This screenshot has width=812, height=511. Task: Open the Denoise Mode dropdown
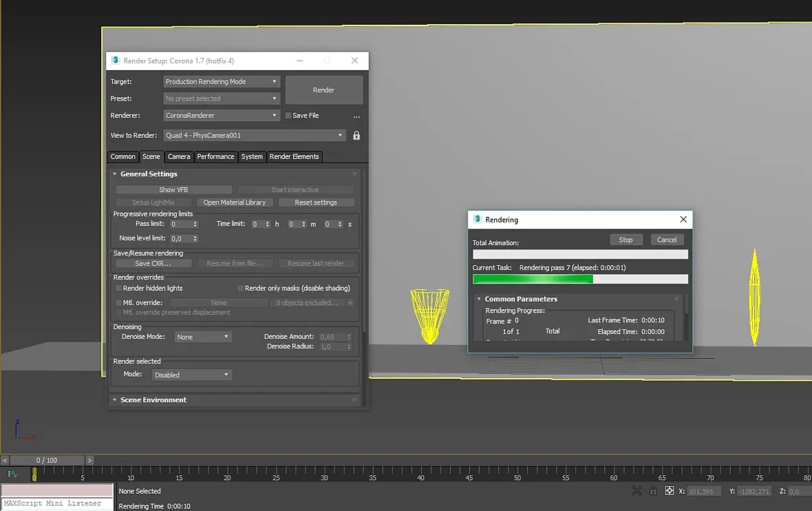202,337
